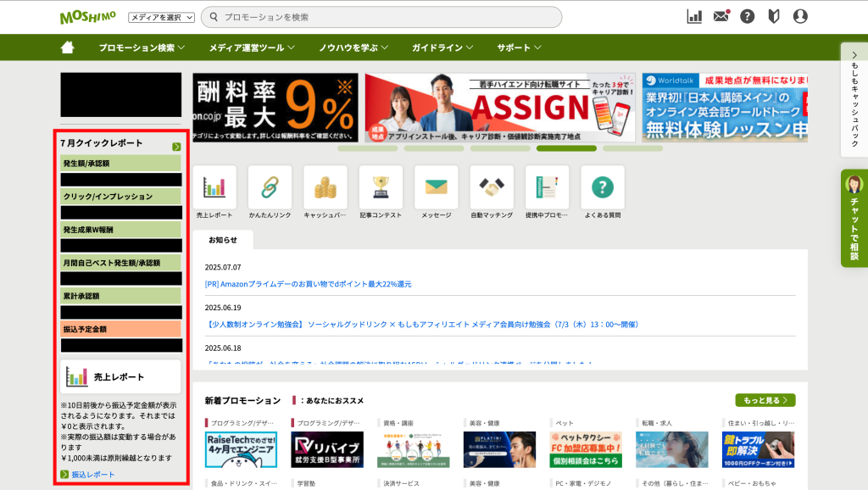
Task: Expand the メディア運営ツール menu
Action: coord(252,47)
